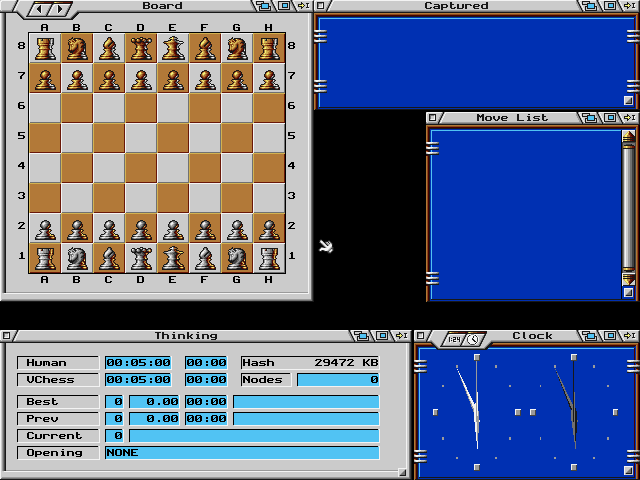Click the right arrow in Board title tab
Image resolution: width=640 pixels, height=480 pixels.
[x=60, y=9]
